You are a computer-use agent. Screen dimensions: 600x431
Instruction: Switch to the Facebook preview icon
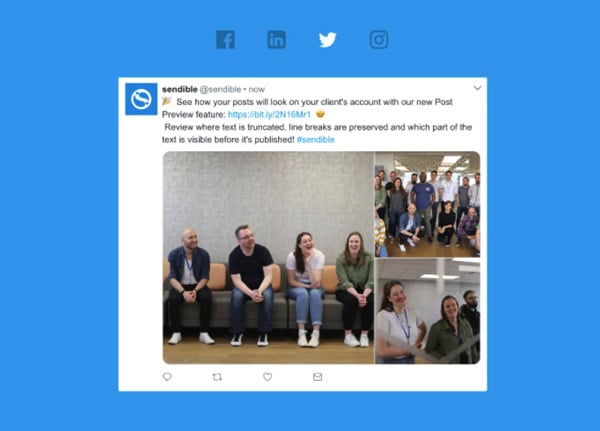pos(225,39)
